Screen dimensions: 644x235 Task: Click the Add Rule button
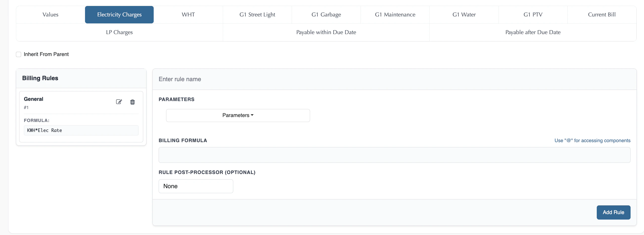click(613, 213)
